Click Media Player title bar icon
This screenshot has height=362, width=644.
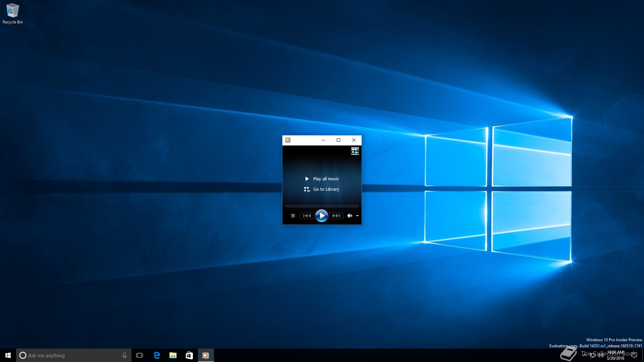point(288,140)
